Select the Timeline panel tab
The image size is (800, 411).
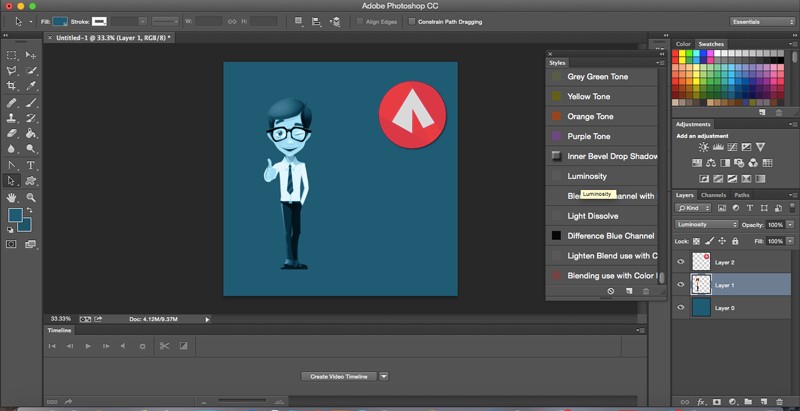coord(59,330)
